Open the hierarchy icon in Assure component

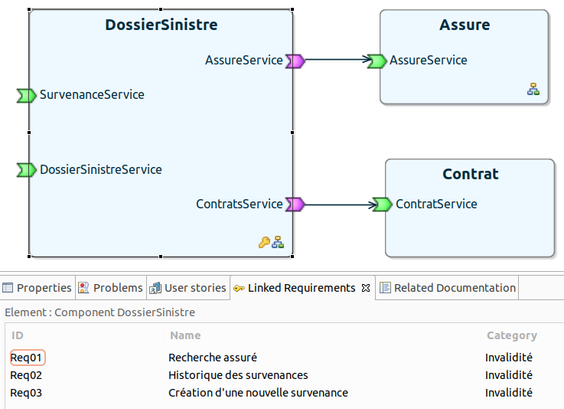pos(533,89)
